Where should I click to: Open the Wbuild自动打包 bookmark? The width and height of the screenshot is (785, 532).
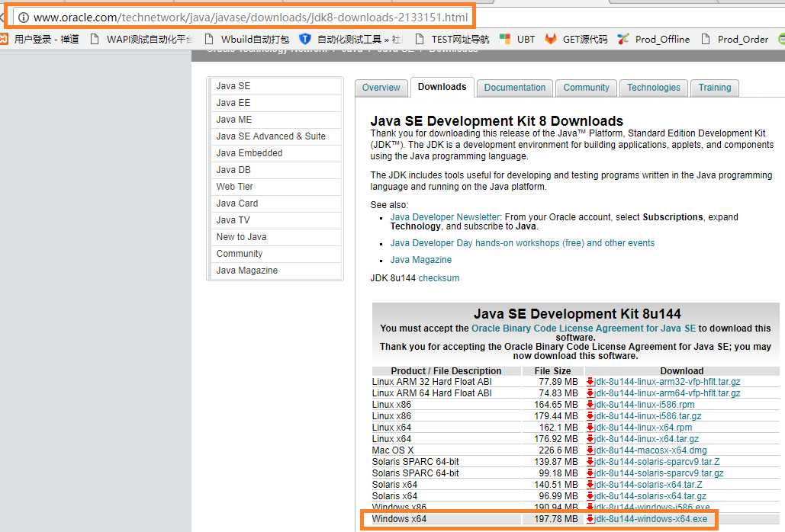click(x=247, y=39)
